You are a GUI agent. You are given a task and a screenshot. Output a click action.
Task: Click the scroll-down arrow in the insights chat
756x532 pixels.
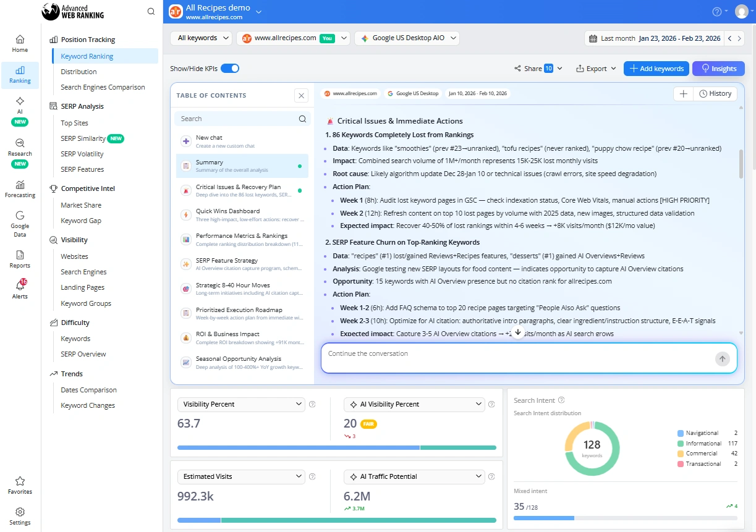[518, 332]
